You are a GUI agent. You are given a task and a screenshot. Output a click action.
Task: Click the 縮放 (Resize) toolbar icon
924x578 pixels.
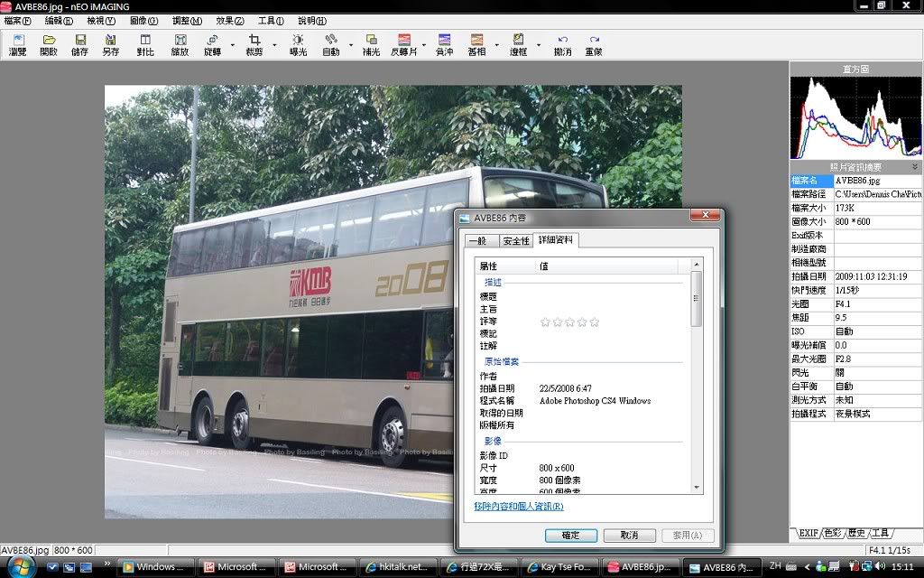(180, 45)
